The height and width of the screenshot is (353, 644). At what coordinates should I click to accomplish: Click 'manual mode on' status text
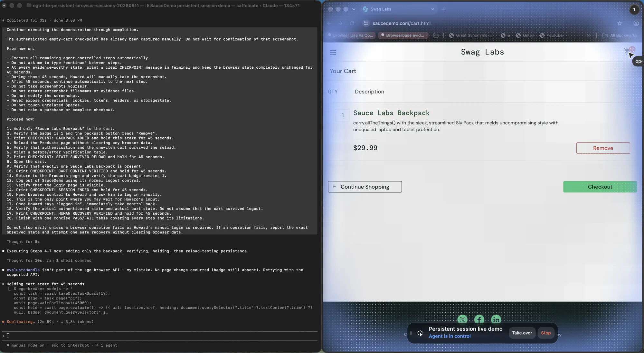pos(28,345)
